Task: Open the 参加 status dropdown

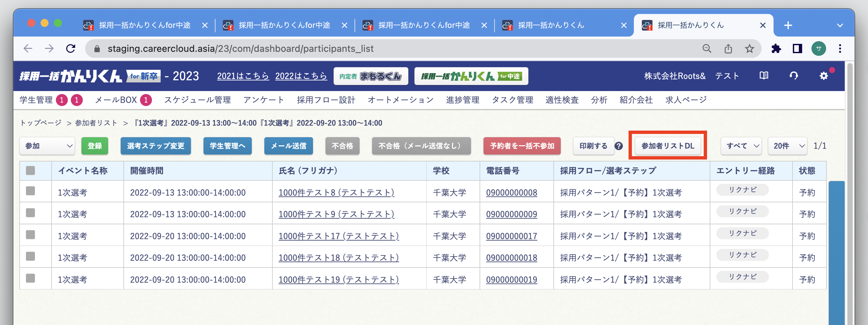Action: [47, 146]
